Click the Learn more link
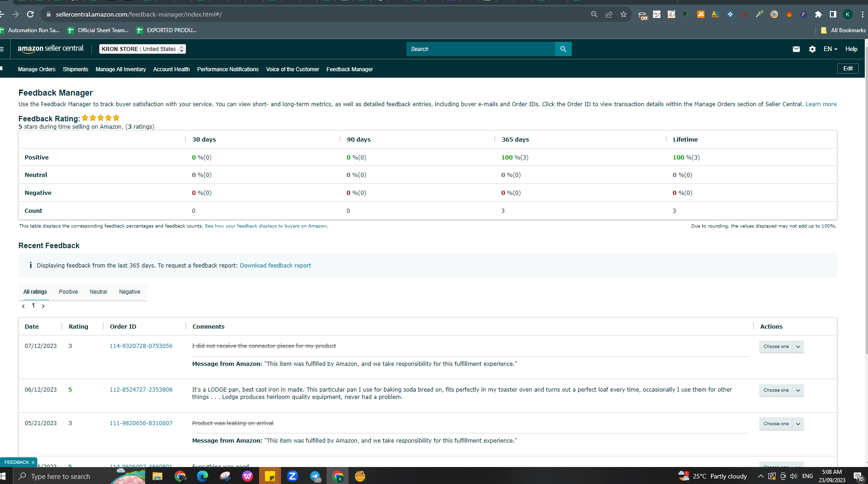 click(821, 104)
